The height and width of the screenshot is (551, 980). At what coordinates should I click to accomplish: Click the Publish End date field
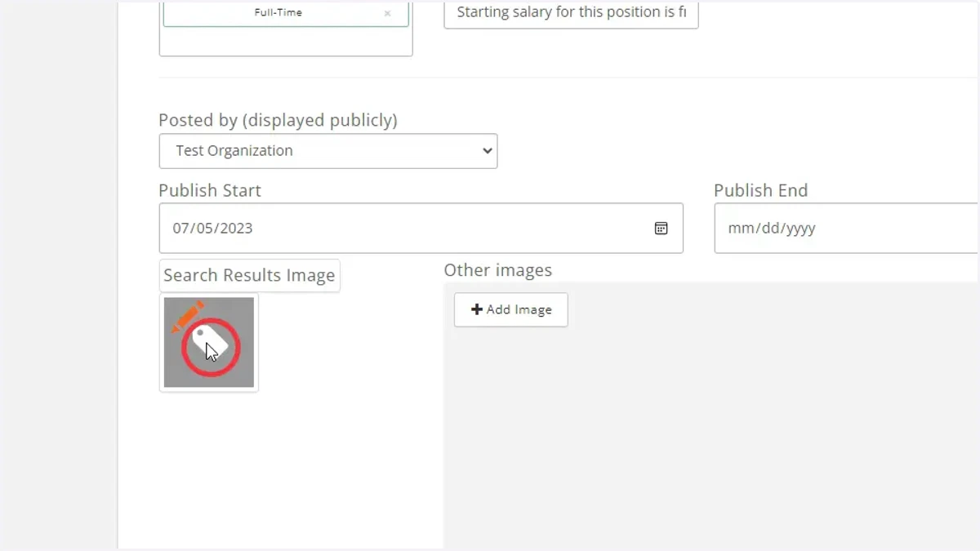pos(847,229)
